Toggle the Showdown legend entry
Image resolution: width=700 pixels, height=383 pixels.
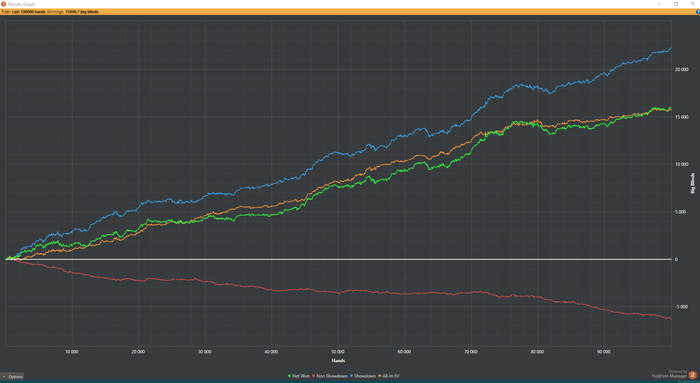(363, 376)
